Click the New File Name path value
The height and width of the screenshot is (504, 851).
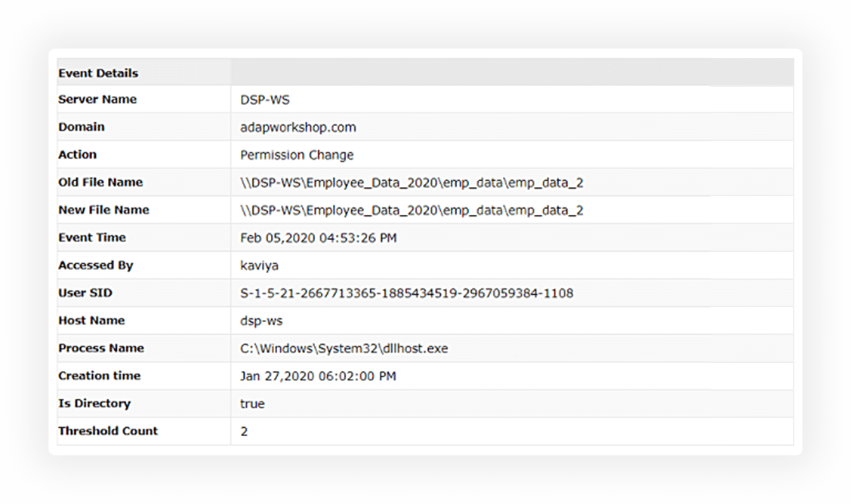click(412, 211)
